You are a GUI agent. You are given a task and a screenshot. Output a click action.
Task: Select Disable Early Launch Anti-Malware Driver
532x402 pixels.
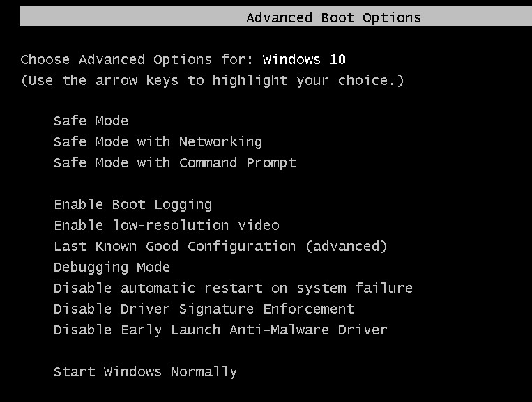pyautogui.click(x=220, y=330)
